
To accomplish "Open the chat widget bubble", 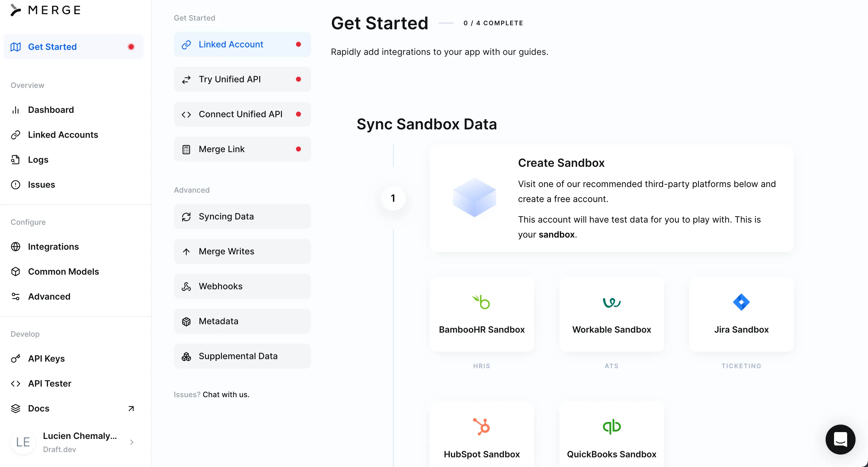I will [840, 440].
